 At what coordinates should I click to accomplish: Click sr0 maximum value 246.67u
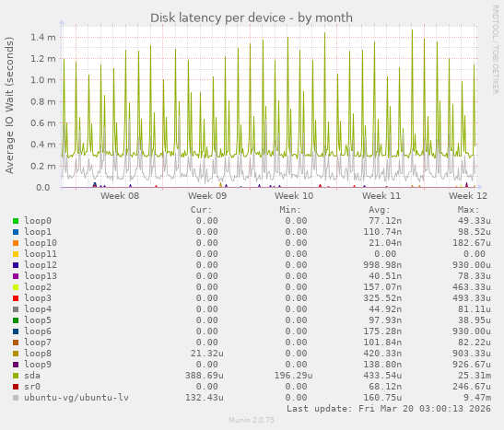pyautogui.click(x=472, y=387)
